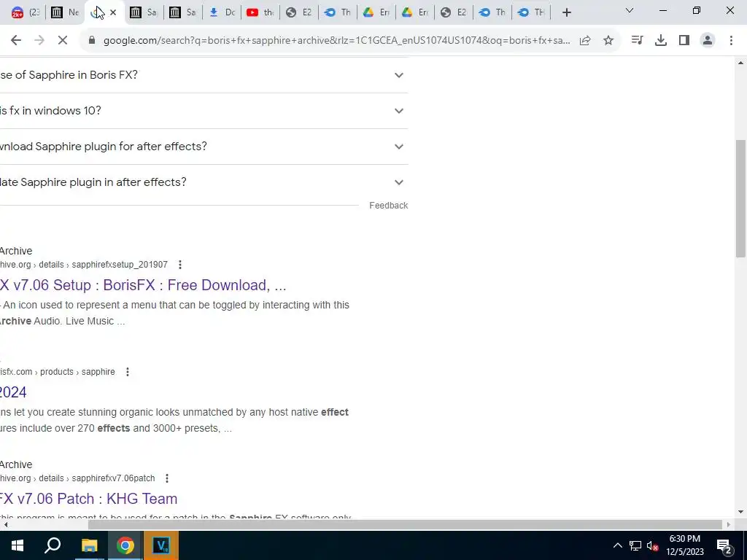Click the Feedback link
Screen dimensions: 747x560
[x=388, y=206]
